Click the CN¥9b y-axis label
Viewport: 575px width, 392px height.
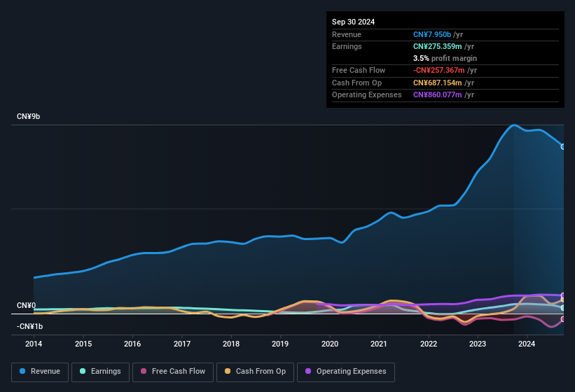(x=28, y=116)
